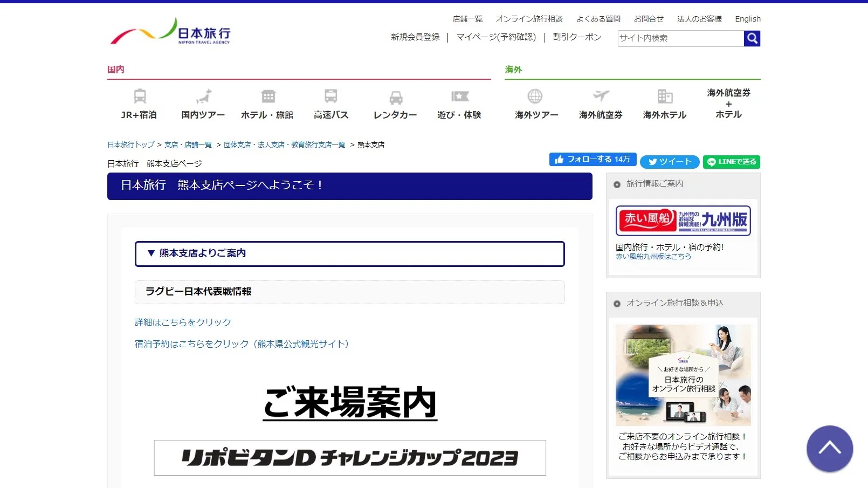Click ラグビー日本代表戦情報 heading
Screen dimensions: 868x488
(x=198, y=292)
